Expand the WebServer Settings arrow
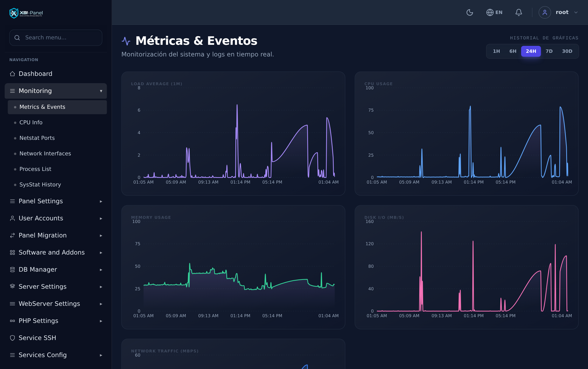Viewport: 588px width, 369px height. pos(101,304)
